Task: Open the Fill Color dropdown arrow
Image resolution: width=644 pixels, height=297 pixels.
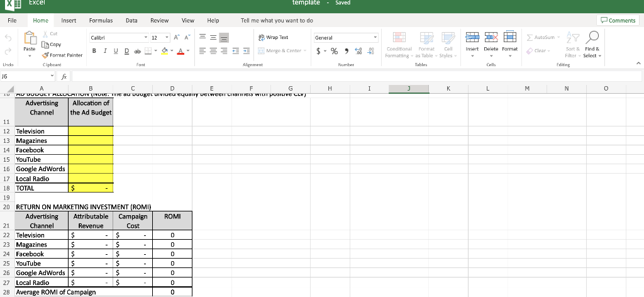Action: 172,50
